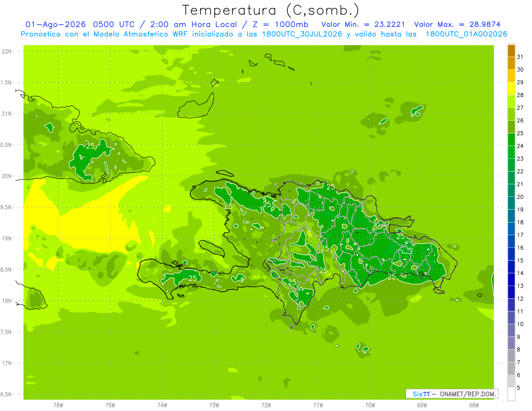Screen dimensions: 532x411
Task: Click the Temperatura (C,somb.) title
Action: (x=270, y=10)
